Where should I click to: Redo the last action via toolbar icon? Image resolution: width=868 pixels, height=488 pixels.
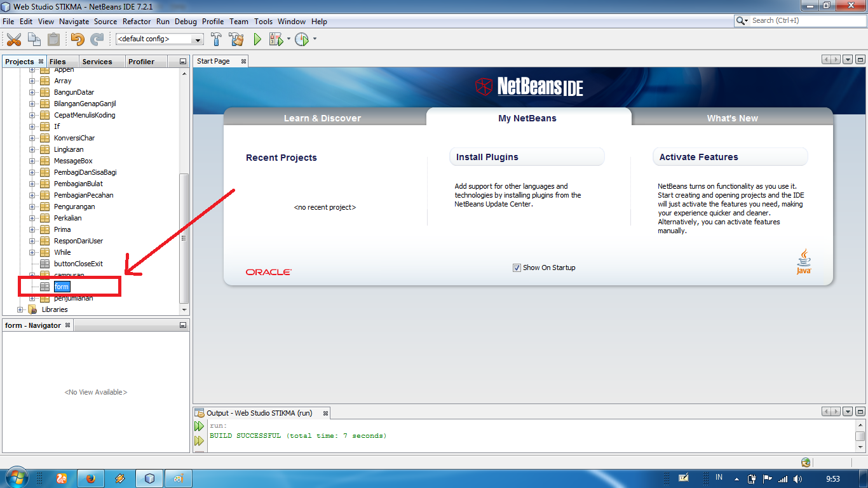97,39
